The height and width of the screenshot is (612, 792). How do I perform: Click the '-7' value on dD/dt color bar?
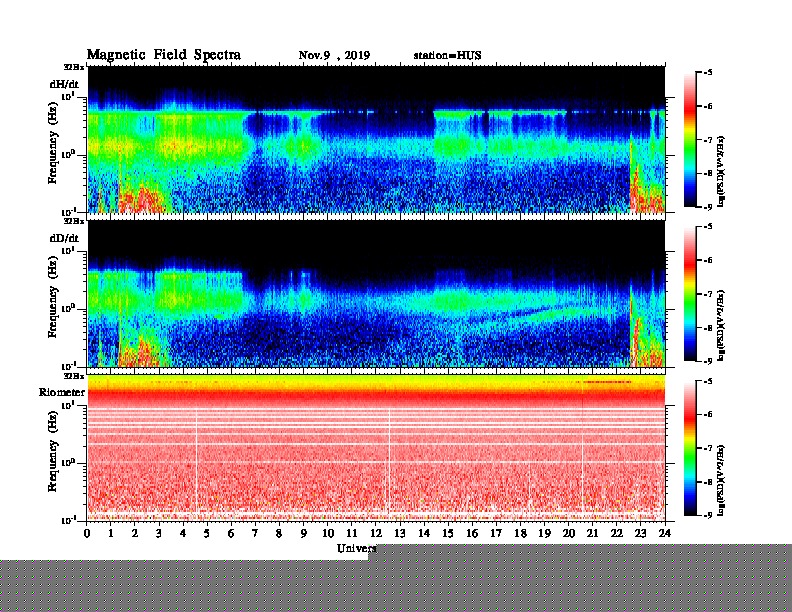coord(707,294)
